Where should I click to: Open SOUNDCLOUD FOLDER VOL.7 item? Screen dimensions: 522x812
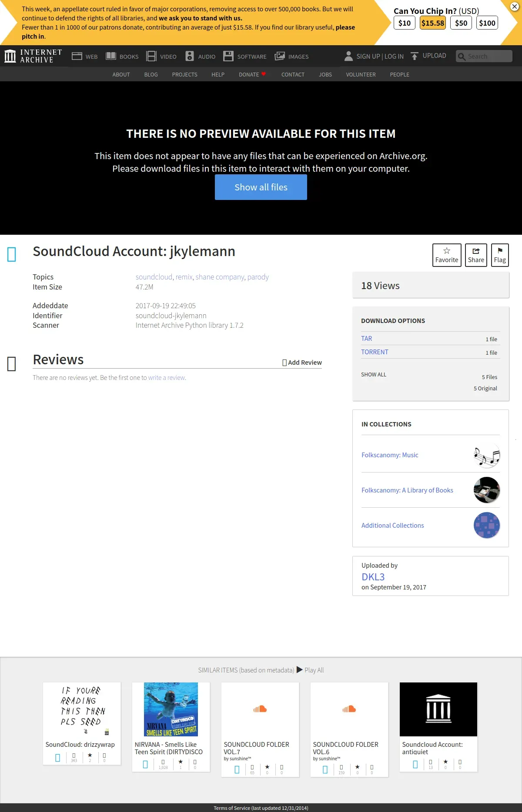[260, 729]
